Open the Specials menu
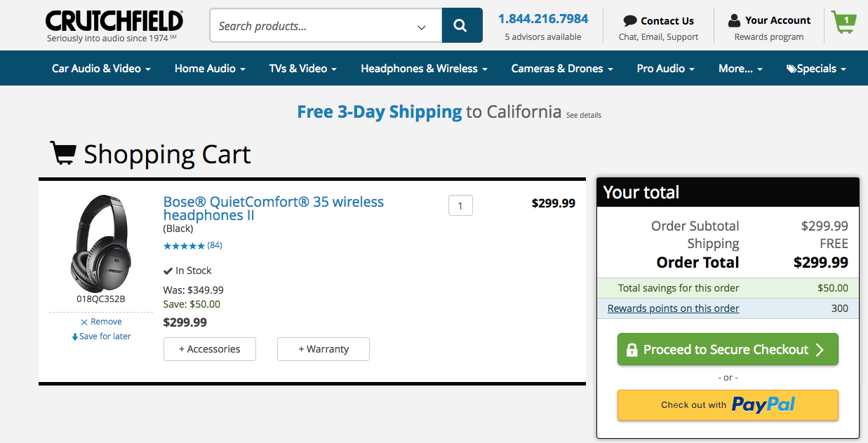Image resolution: width=868 pixels, height=443 pixels. click(816, 69)
